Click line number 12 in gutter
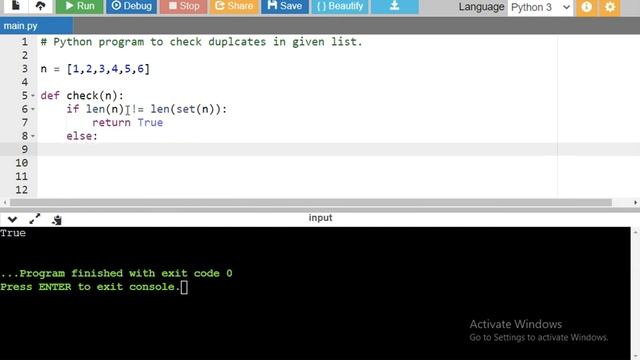The height and width of the screenshot is (360, 640). (22, 190)
